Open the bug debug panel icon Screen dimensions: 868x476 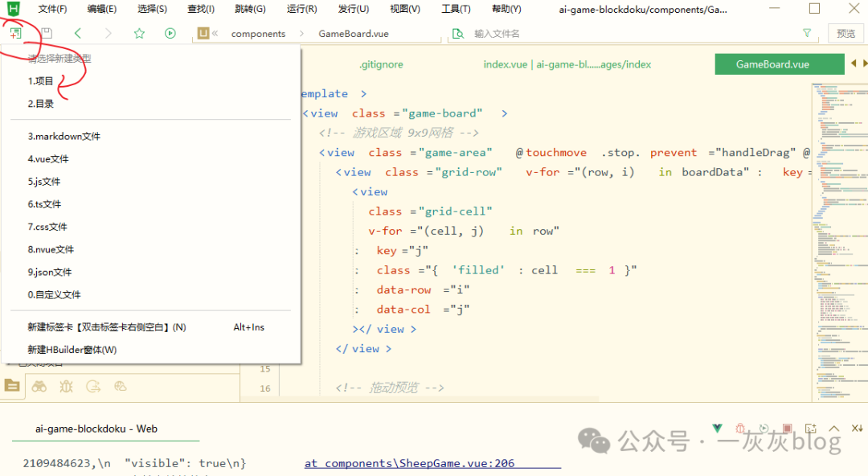[66, 386]
